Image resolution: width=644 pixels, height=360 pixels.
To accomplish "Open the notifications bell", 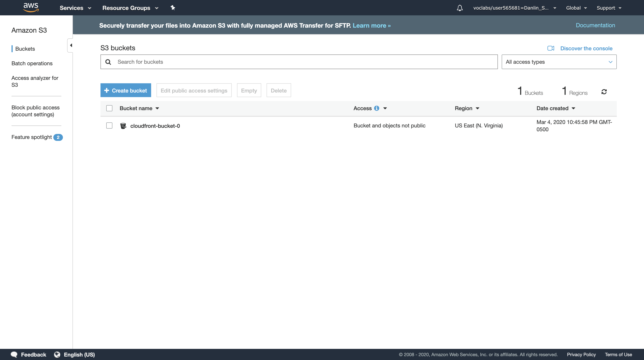I will (x=460, y=8).
